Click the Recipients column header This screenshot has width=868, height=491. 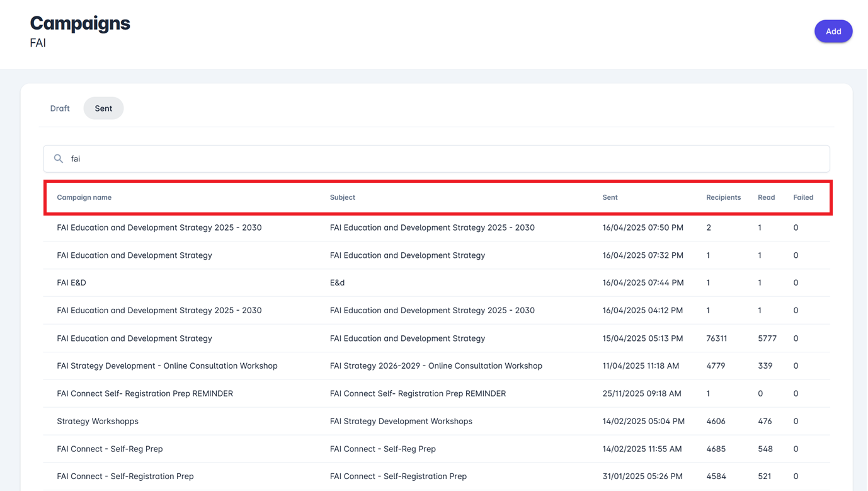pos(723,197)
